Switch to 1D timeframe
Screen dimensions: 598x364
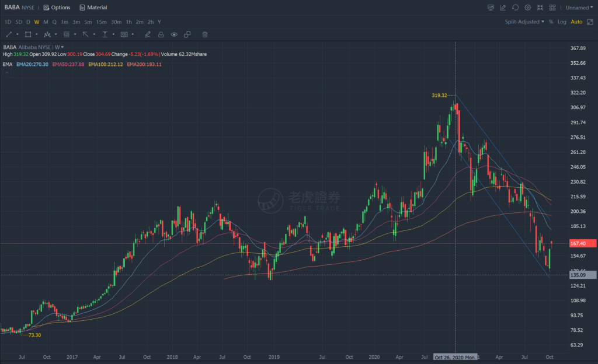(x=8, y=22)
